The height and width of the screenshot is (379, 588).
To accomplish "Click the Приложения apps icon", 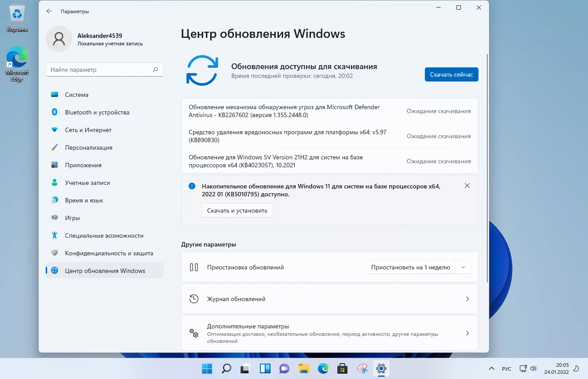I will [55, 165].
